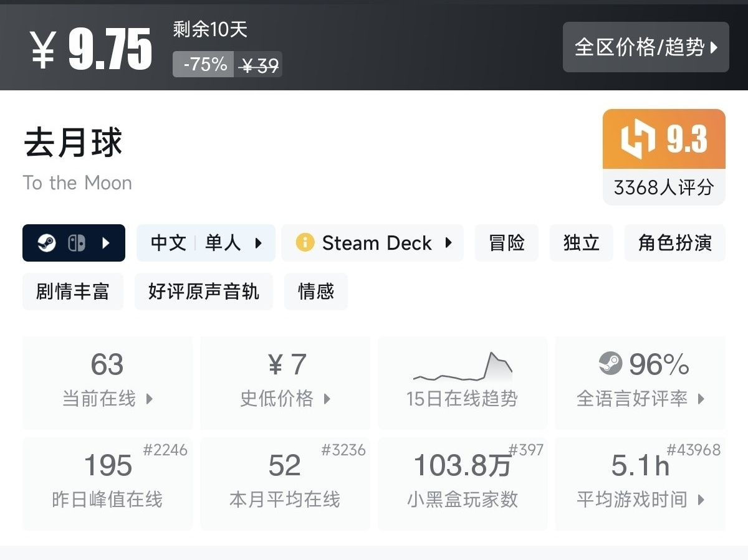Click the Nintendo Switch platform icon
The image size is (748, 560).
point(77,243)
